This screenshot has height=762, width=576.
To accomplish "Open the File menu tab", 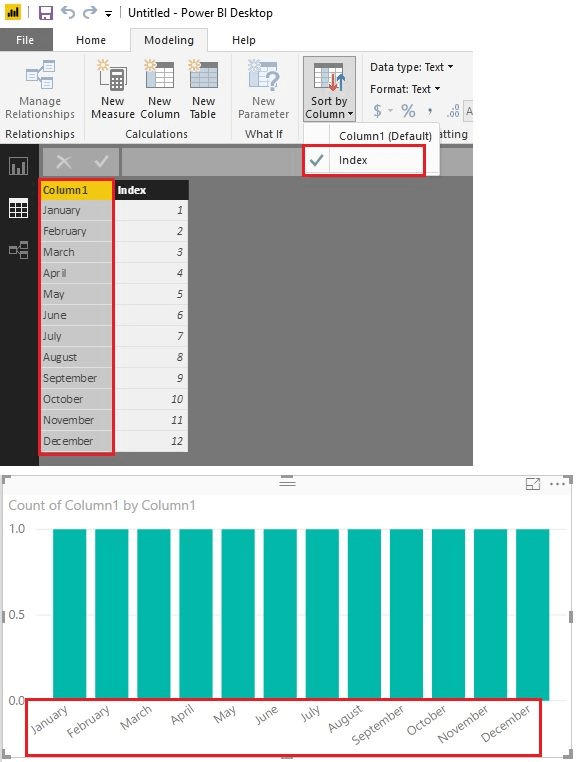I will click(25, 40).
